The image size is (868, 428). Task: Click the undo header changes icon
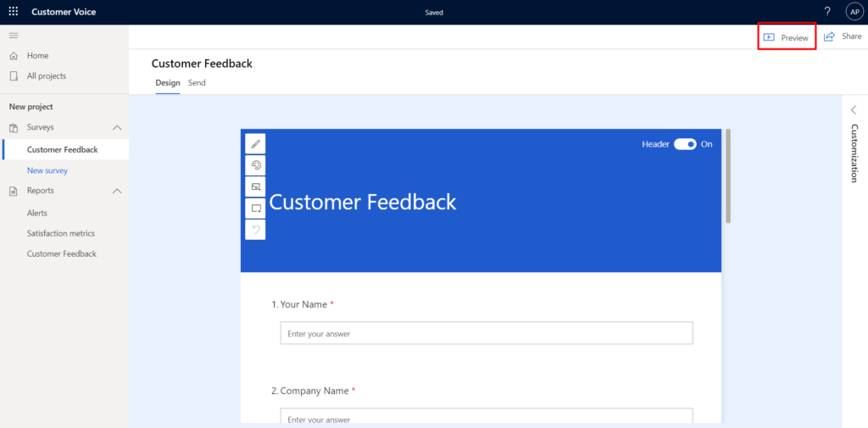255,230
